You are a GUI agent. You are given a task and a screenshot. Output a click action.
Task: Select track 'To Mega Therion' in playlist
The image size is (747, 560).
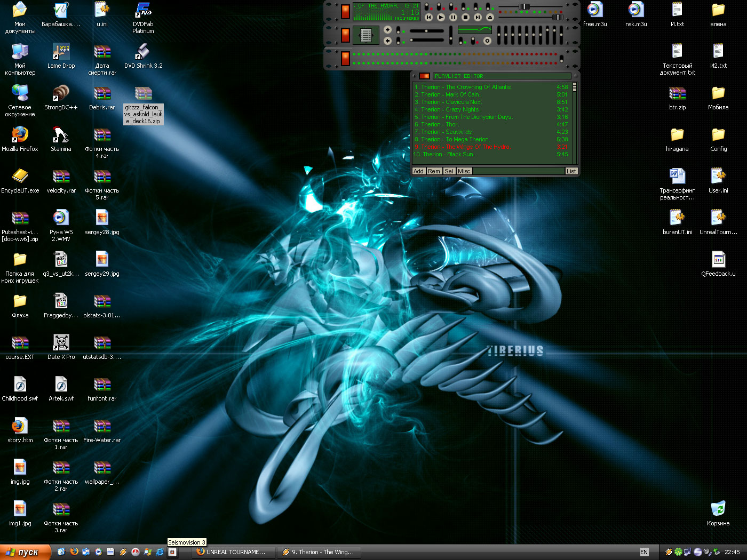(x=491, y=139)
